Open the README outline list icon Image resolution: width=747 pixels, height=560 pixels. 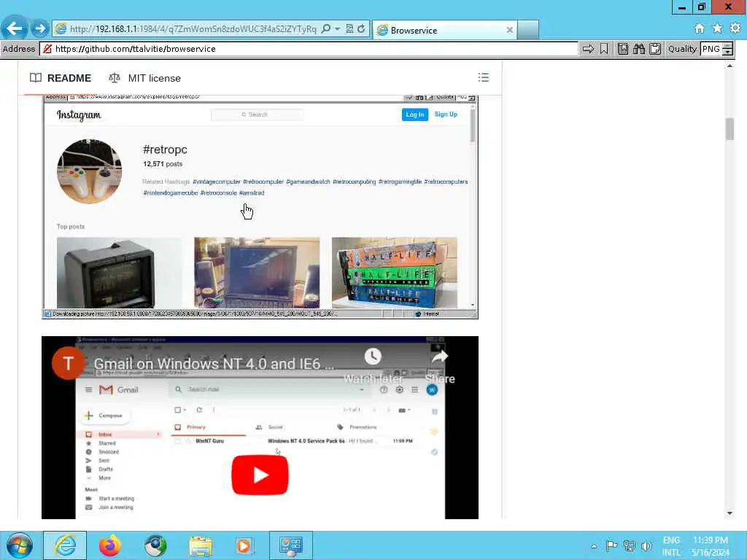[484, 77]
